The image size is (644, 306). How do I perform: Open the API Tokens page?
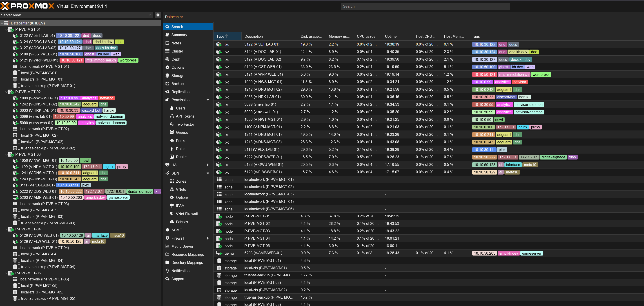185,116
